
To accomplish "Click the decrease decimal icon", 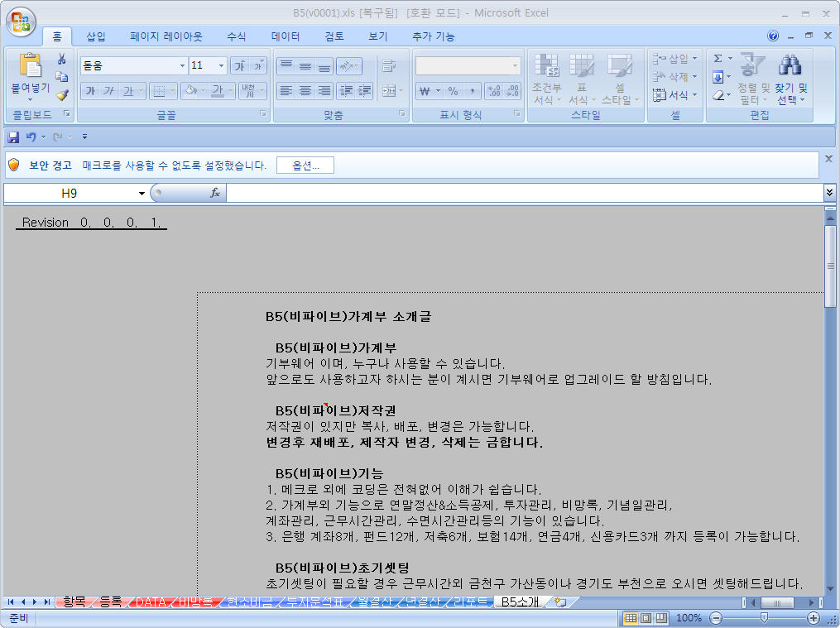I will [512, 91].
